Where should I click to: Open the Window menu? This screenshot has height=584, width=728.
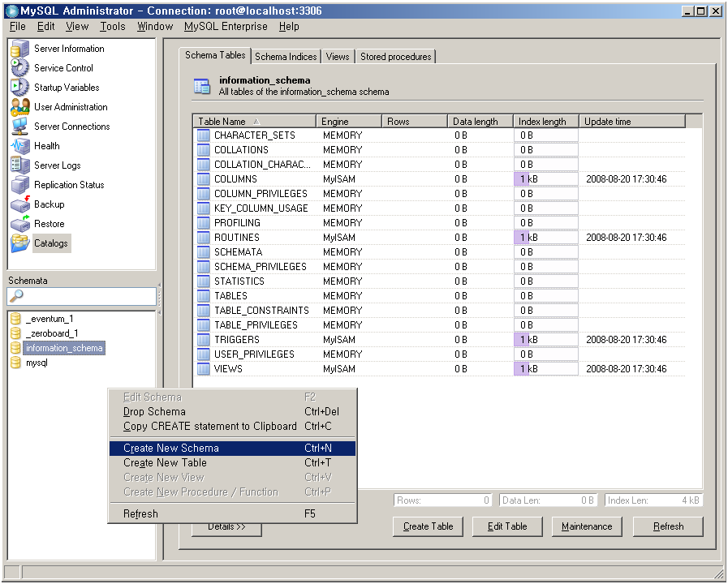coord(155,27)
